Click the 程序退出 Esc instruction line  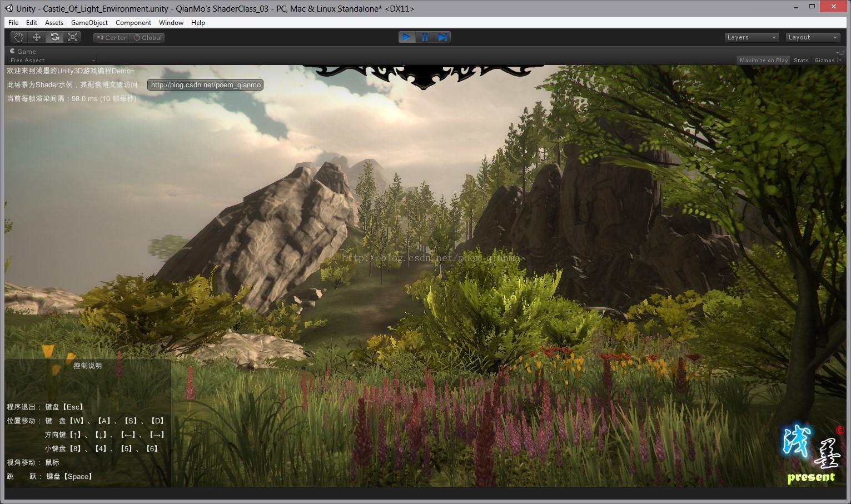coord(46,407)
